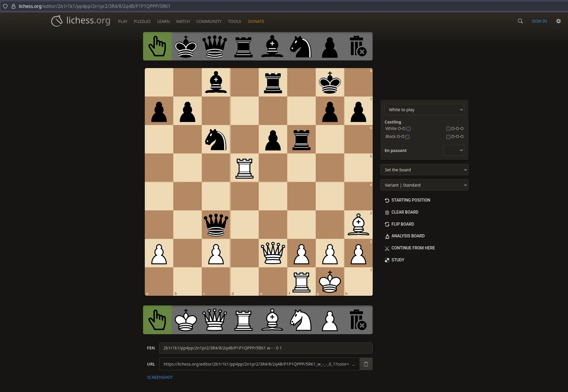
Task: Open the SCREENSHOT link
Action: [159, 377]
